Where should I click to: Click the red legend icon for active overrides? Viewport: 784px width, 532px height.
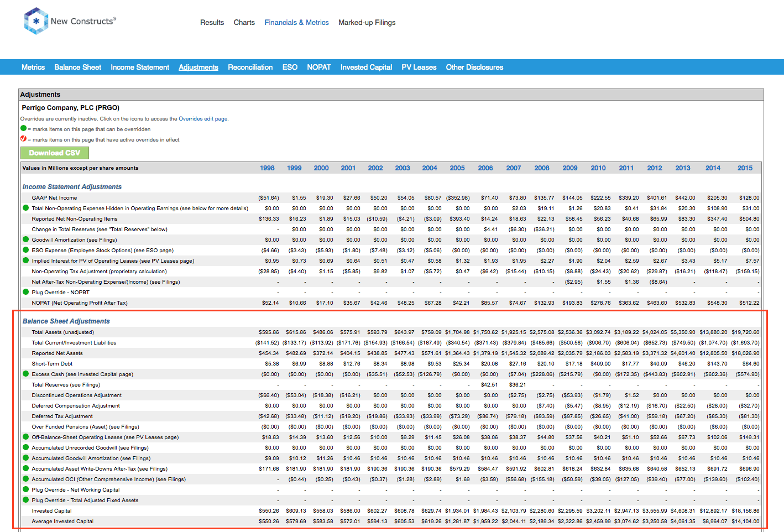pos(23,139)
